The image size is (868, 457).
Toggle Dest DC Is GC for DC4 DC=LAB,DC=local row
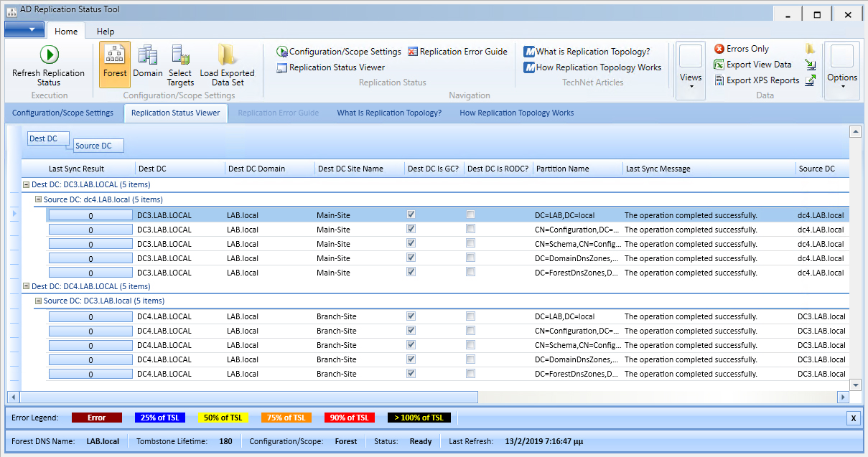click(411, 316)
